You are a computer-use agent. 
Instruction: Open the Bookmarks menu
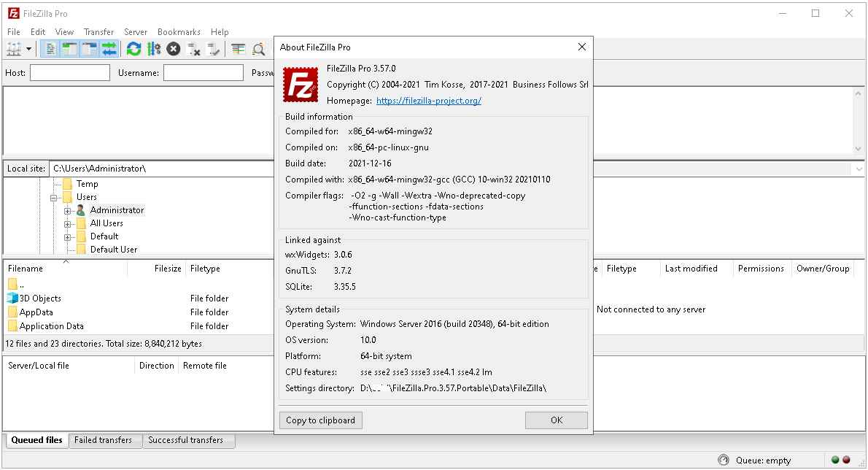pyautogui.click(x=179, y=32)
